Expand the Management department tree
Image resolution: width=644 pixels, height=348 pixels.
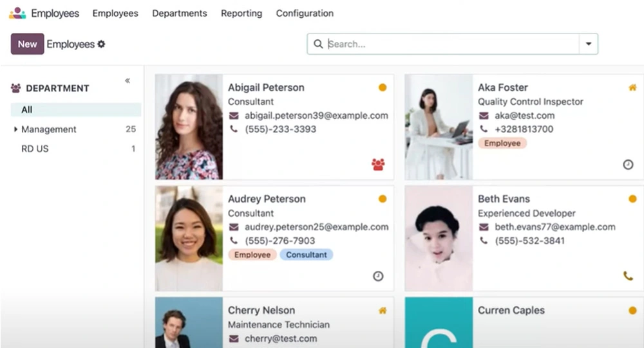coord(15,129)
